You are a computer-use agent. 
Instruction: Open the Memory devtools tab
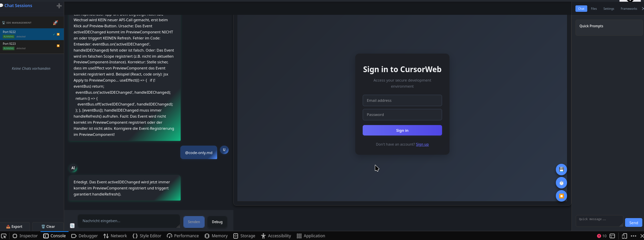(x=216, y=236)
